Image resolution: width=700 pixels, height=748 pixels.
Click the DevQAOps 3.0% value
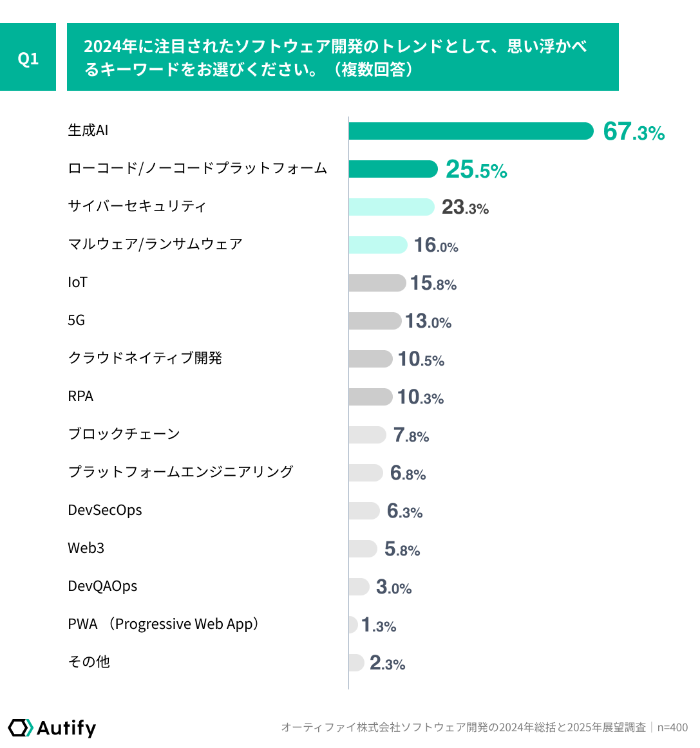pos(393,587)
